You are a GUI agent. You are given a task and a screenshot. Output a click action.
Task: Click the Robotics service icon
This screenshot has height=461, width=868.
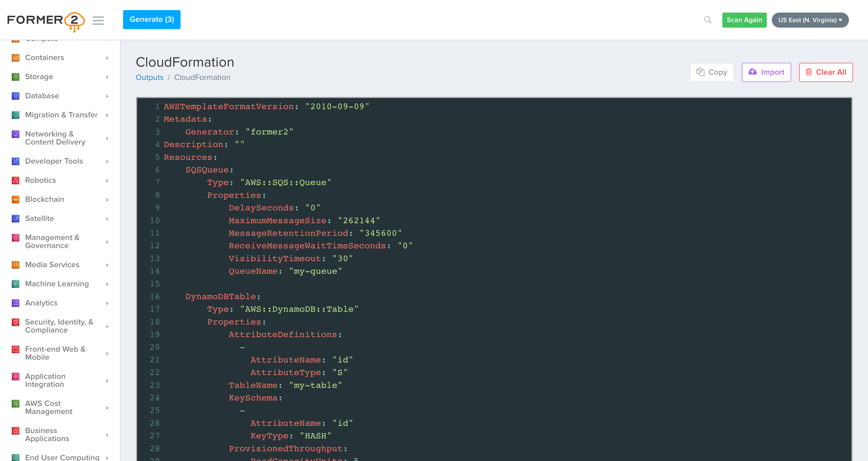pyautogui.click(x=16, y=180)
